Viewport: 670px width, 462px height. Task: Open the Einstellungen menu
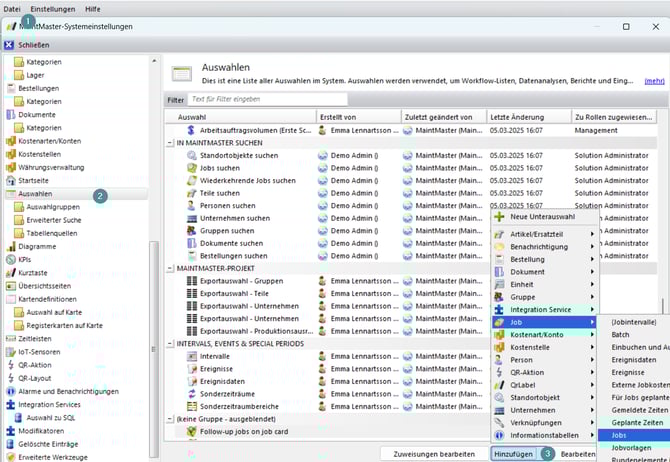[x=52, y=8]
